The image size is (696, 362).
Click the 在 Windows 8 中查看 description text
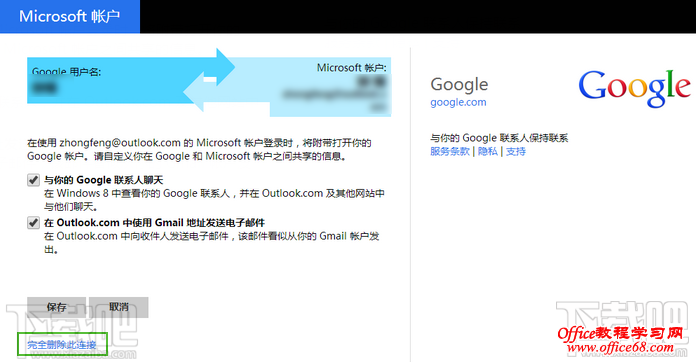click(214, 200)
